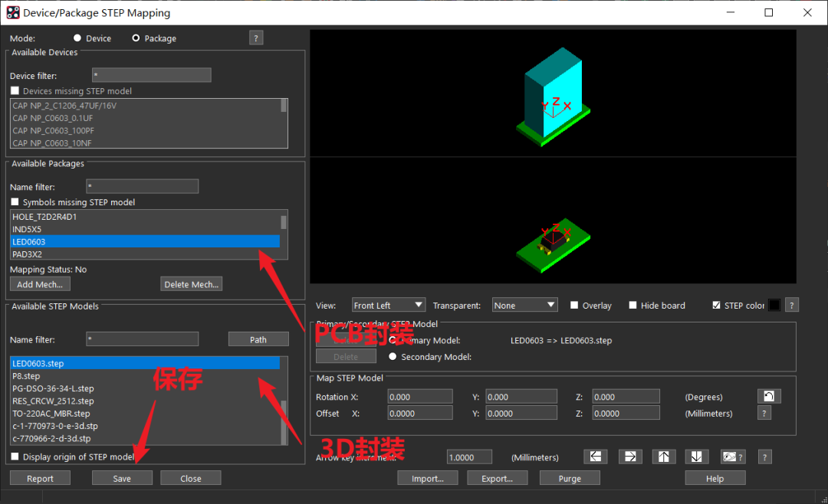Open help icon next to Mode
The height and width of the screenshot is (504, 828).
tap(256, 38)
